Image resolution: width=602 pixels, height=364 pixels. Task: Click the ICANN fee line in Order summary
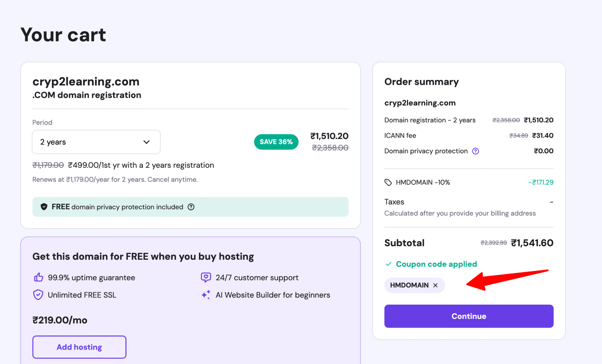(400, 135)
